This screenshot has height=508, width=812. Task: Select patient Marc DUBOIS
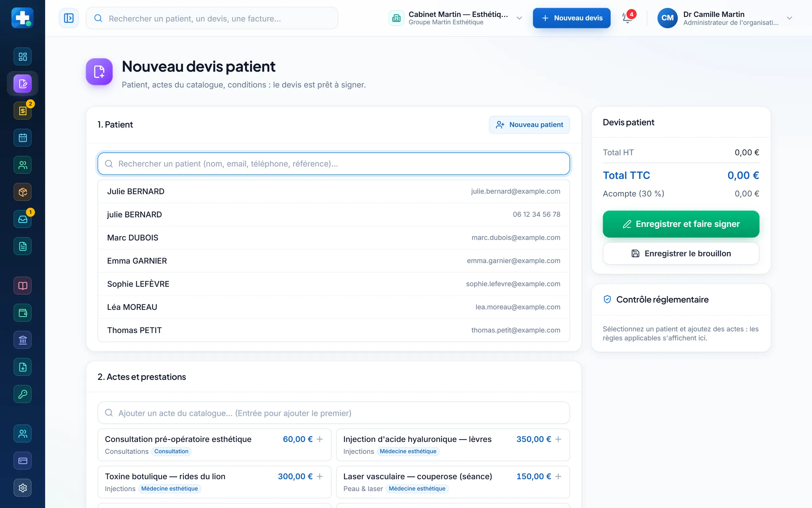[x=334, y=238]
